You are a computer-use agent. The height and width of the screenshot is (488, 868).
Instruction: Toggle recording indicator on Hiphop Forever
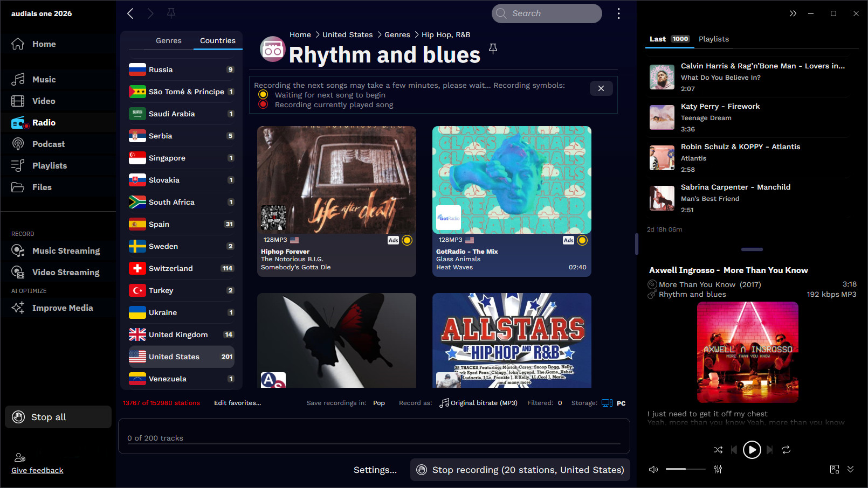(x=407, y=240)
